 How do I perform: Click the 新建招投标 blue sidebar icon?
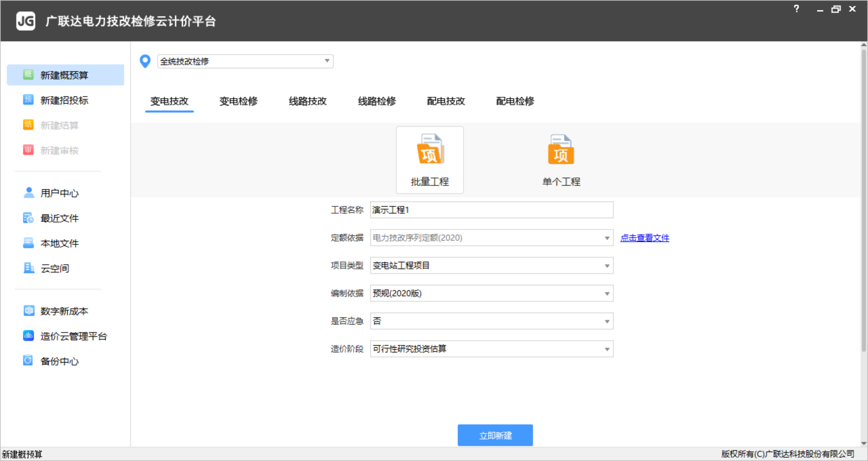[x=28, y=99]
